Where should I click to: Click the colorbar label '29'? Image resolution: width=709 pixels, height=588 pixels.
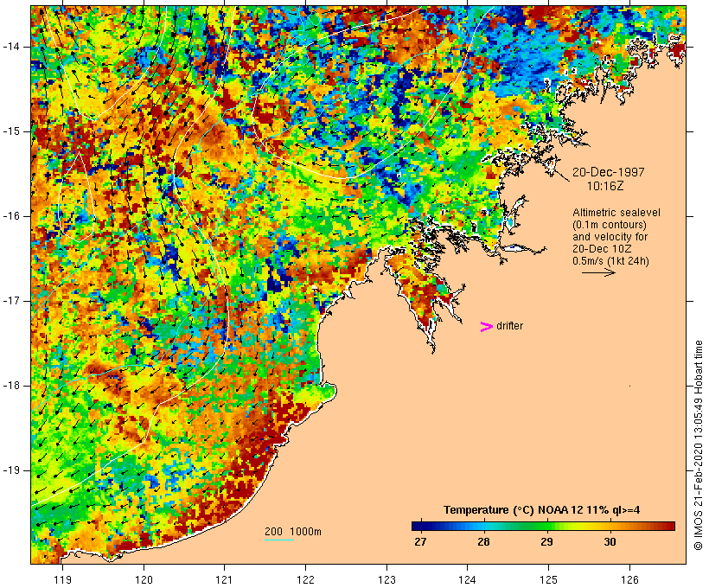point(546,541)
